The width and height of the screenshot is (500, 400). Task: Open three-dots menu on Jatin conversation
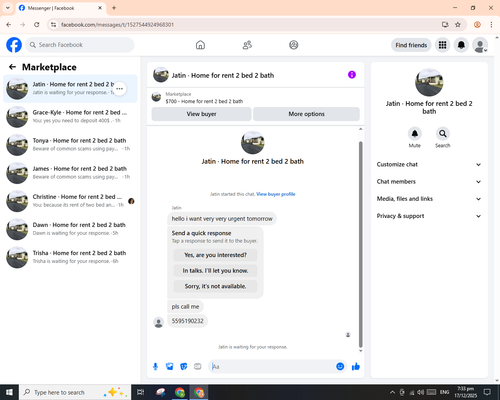tap(120, 89)
